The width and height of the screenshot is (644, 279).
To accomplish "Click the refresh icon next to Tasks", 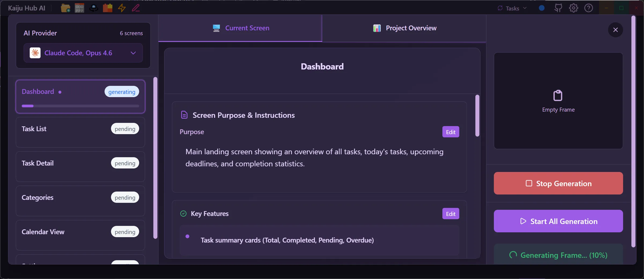I will pyautogui.click(x=500, y=8).
